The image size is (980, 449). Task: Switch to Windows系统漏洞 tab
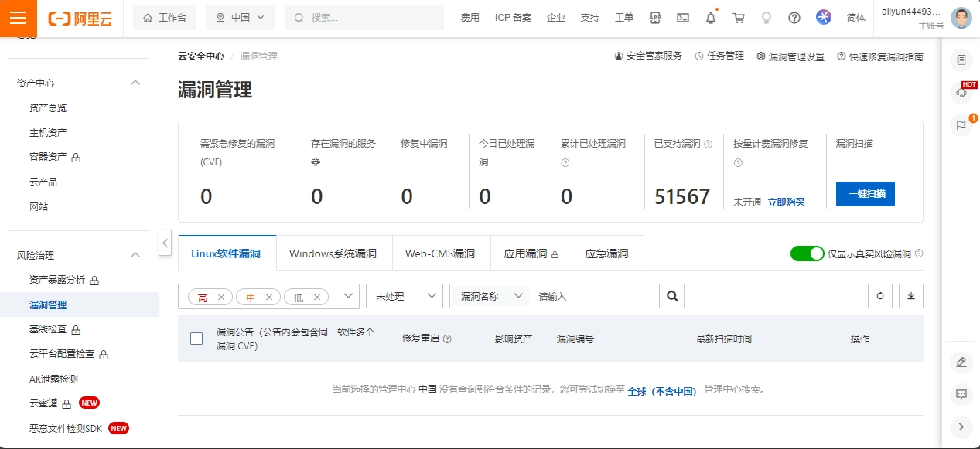333,253
